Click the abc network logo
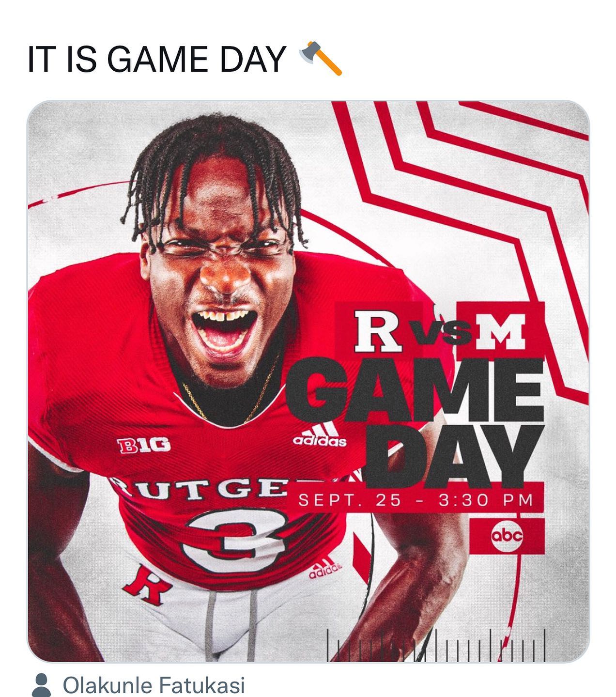The image size is (616, 697). point(507,536)
